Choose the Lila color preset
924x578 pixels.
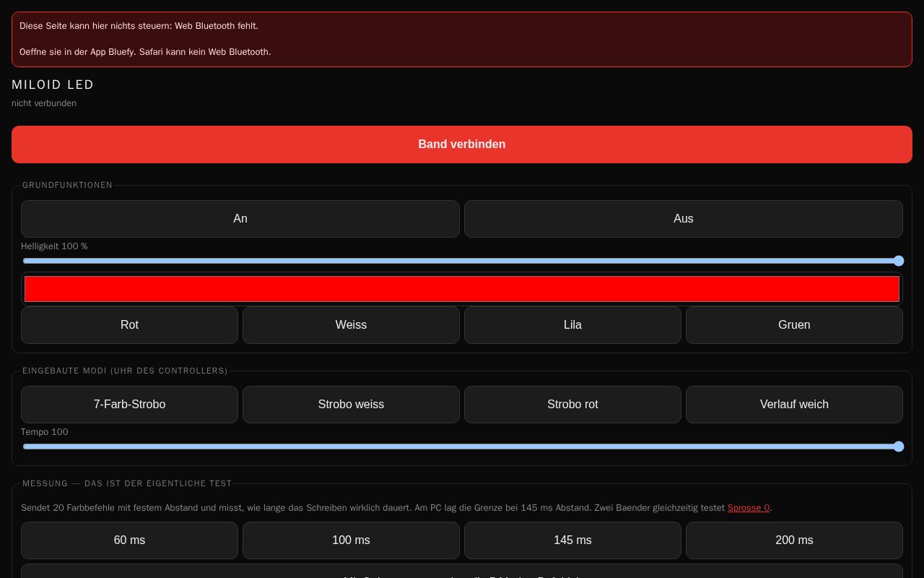point(572,325)
